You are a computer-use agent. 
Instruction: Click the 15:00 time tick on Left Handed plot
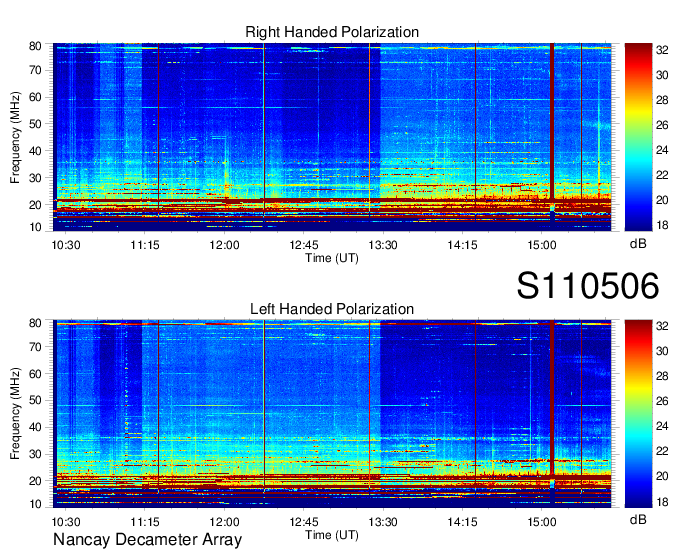[542, 522]
